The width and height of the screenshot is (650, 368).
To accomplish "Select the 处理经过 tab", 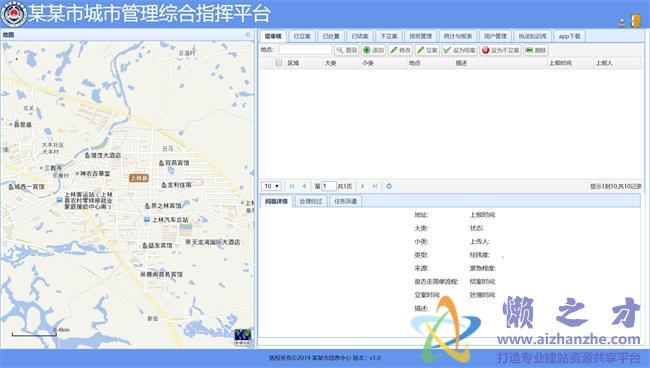I will click(x=311, y=201).
